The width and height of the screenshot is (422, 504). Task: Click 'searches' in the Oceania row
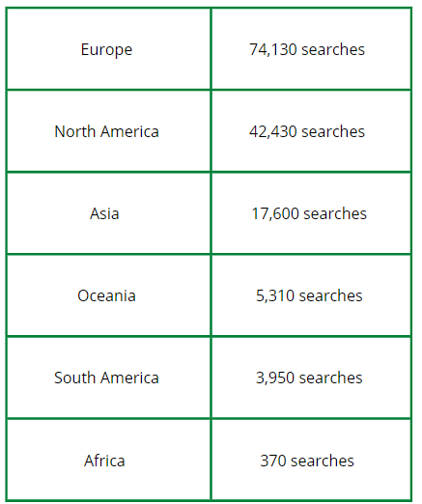[331, 295]
